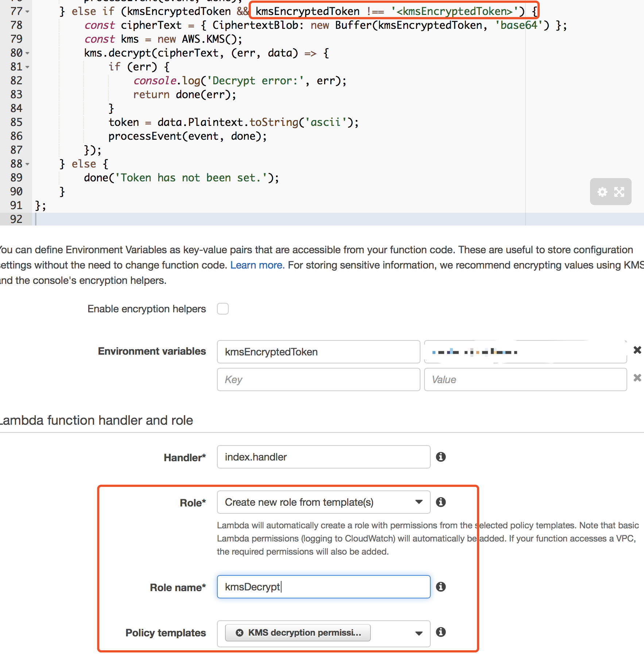The width and height of the screenshot is (644, 659).
Task: Collapse code fold at line 88
Action: click(x=27, y=165)
